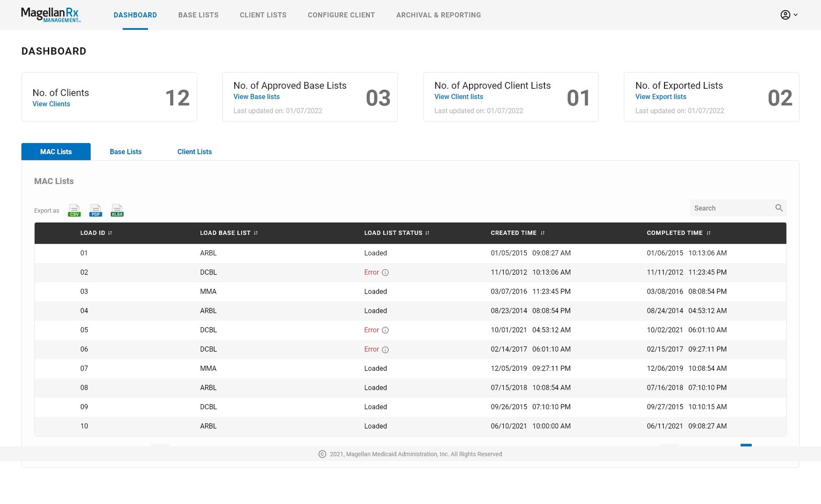Switch to the Base Lists tab

coord(126,152)
